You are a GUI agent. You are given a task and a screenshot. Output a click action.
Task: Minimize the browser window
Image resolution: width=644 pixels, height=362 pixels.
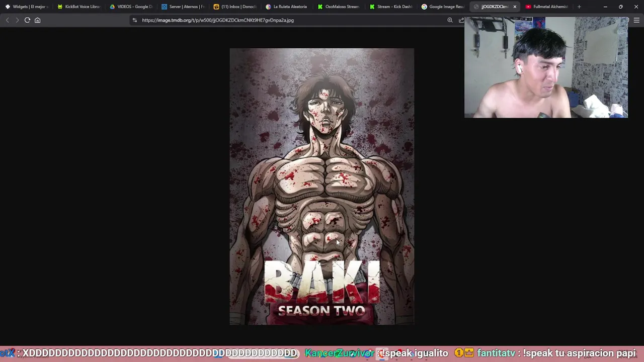tap(605, 7)
